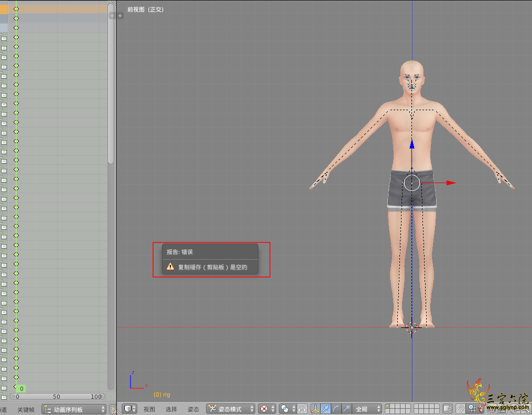Select the scale manipulator icon
Screen dimensions: 532x415
point(346,409)
